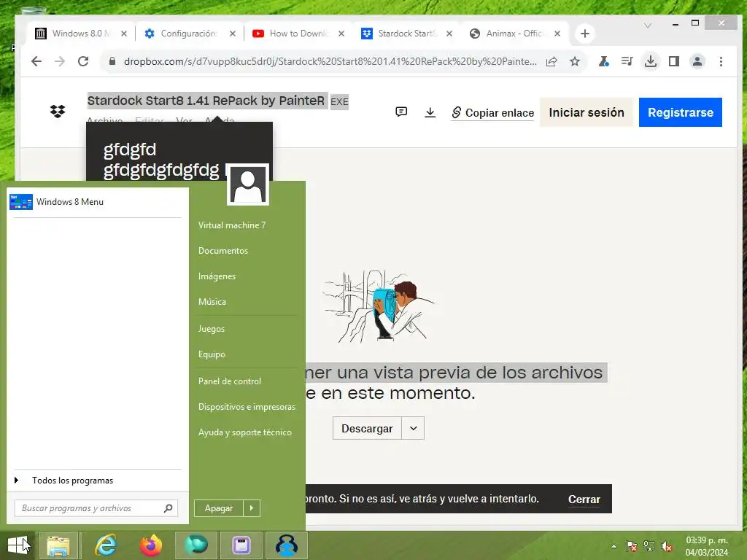Reload the Dropbox page

[x=83, y=61]
